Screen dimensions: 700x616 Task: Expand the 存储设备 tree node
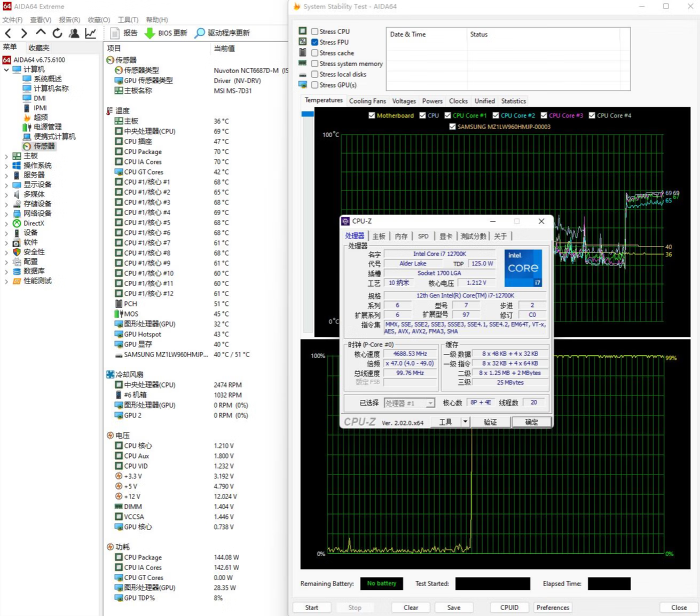[6, 204]
